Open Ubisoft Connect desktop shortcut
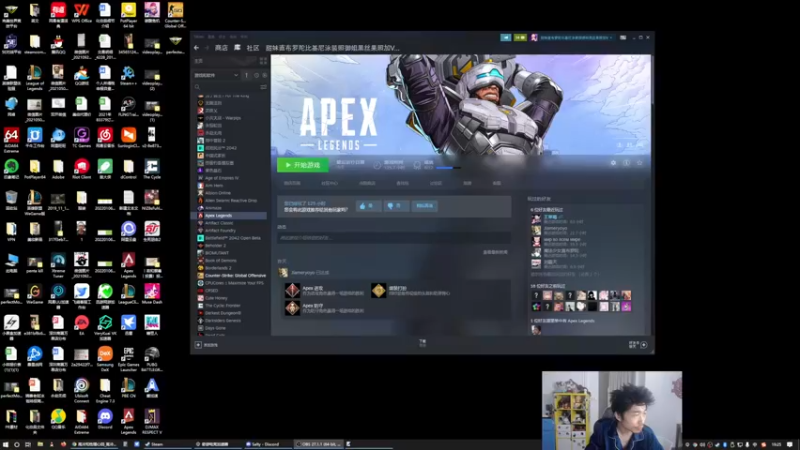This screenshot has width=800, height=450. [x=82, y=390]
